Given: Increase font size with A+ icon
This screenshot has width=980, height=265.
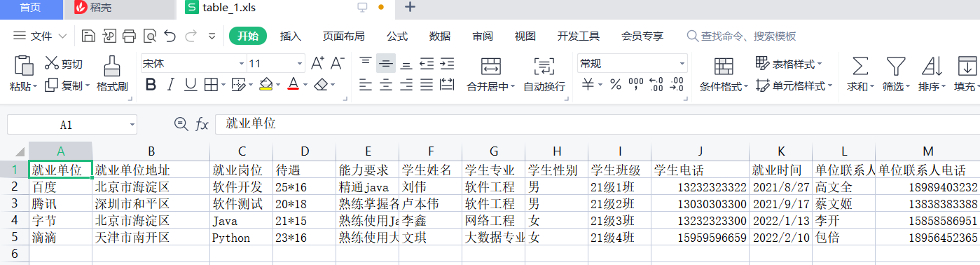Looking at the screenshot, I should (x=317, y=63).
